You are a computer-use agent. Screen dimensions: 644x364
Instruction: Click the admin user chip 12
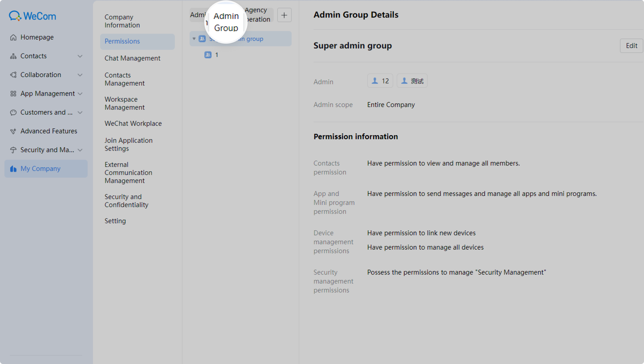click(x=380, y=81)
